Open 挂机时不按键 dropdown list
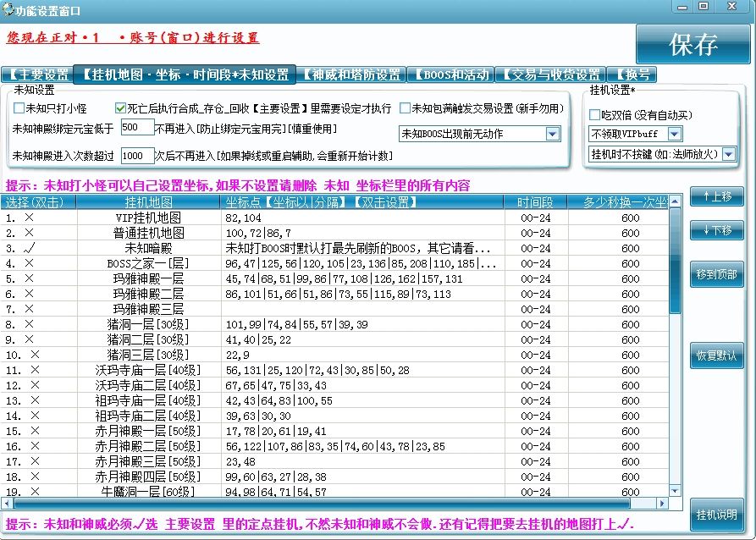The width and height of the screenshot is (756, 540). click(x=729, y=154)
